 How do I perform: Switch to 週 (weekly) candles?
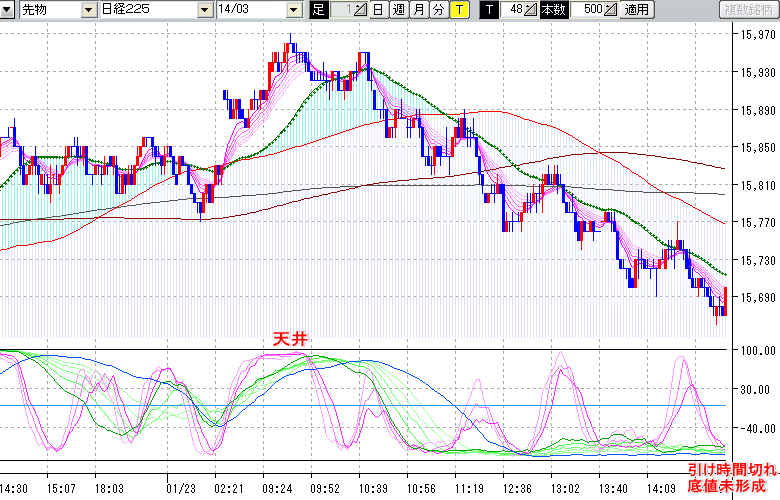coord(398,10)
